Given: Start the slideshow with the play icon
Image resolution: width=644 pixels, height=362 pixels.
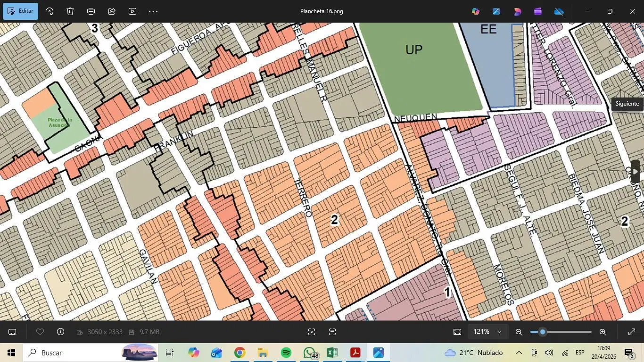Looking at the screenshot, I should pos(132,11).
